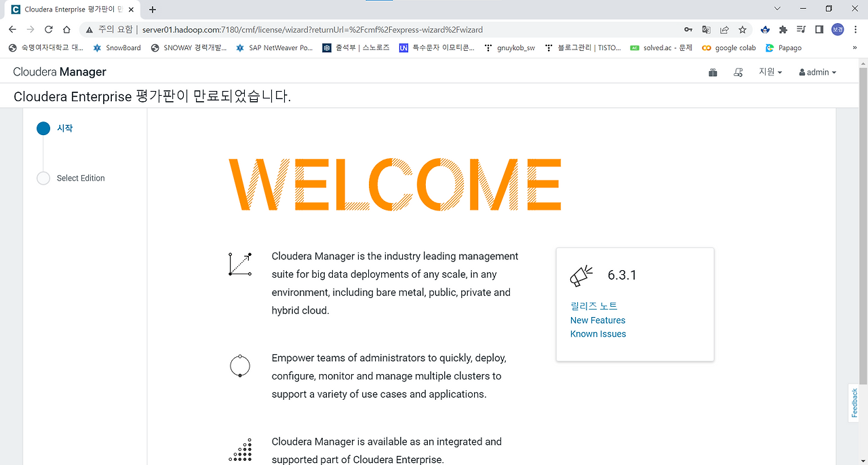Open the gift box parcels icon

coord(713,72)
